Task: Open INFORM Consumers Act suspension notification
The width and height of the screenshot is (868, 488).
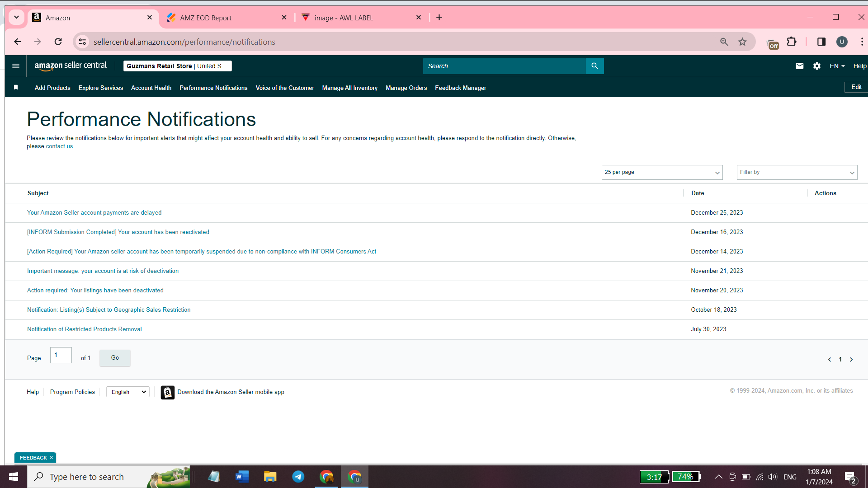Action: click(202, 252)
